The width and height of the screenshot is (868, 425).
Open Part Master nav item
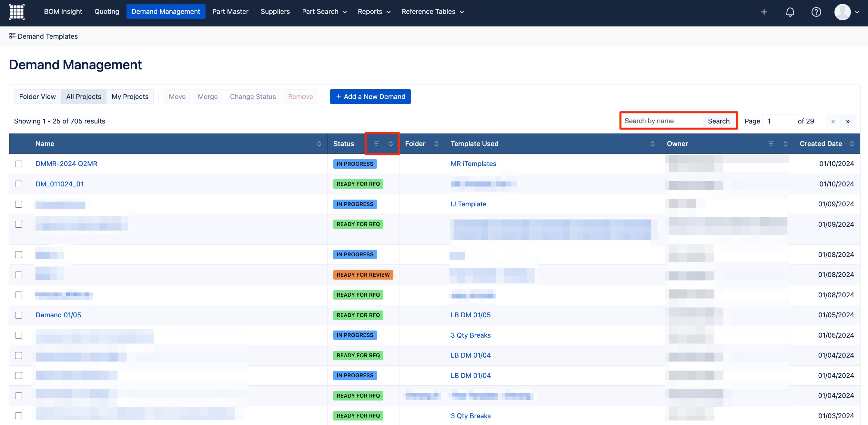(x=230, y=12)
